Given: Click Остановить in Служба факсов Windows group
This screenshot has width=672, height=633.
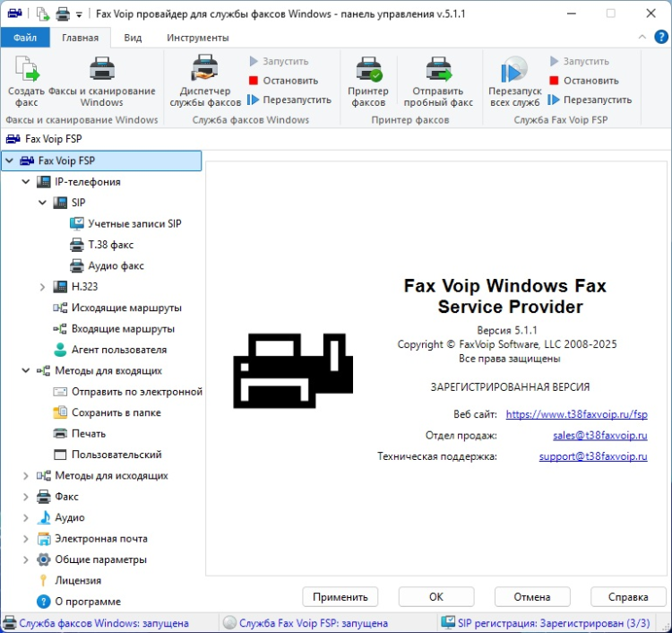Looking at the screenshot, I should pyautogui.click(x=282, y=81).
